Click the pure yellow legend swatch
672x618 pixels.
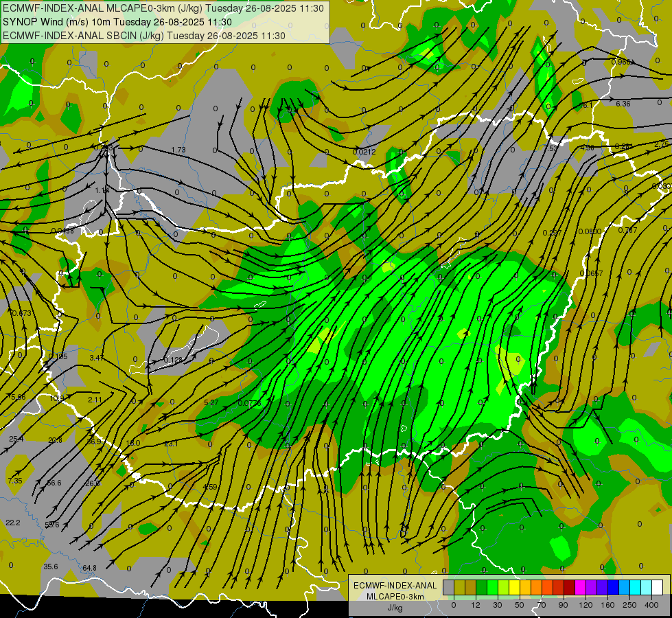515,587
